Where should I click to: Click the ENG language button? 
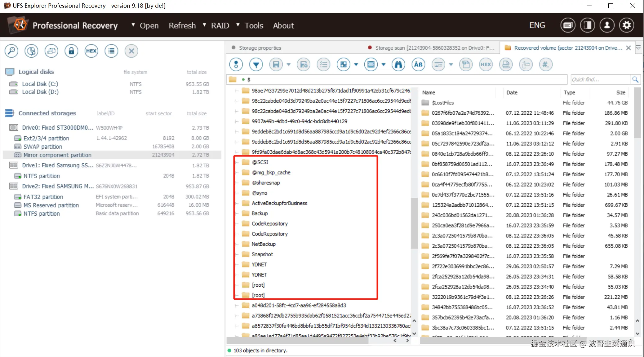(x=537, y=25)
